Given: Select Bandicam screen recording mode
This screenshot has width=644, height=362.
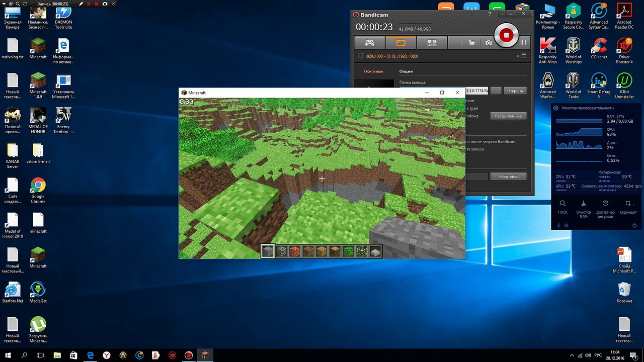Looking at the screenshot, I should click(x=400, y=43).
